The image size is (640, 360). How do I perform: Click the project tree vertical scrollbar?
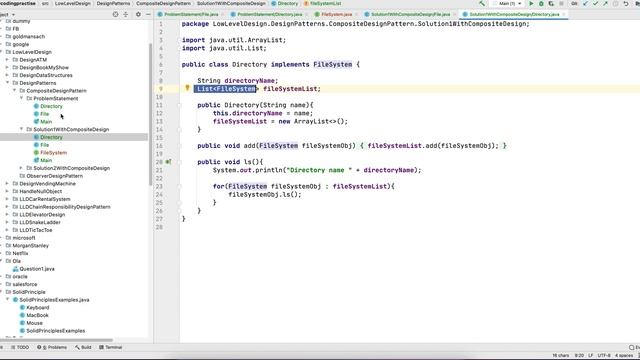[150, 114]
